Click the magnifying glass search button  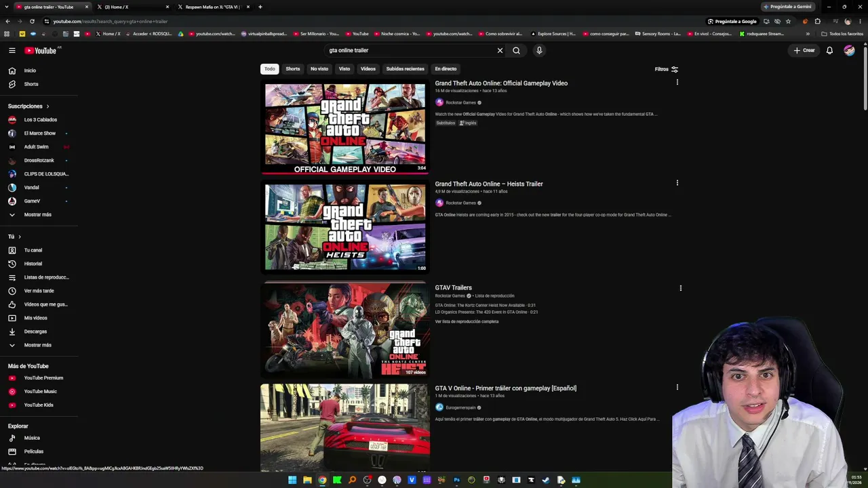516,50
